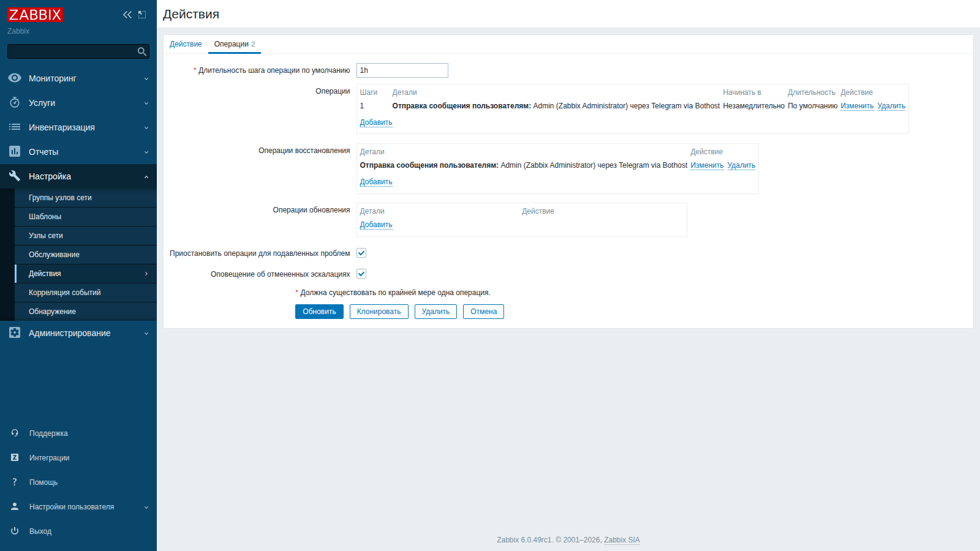
Task: Expand the Администрирование menu chevron
Action: 146,334
